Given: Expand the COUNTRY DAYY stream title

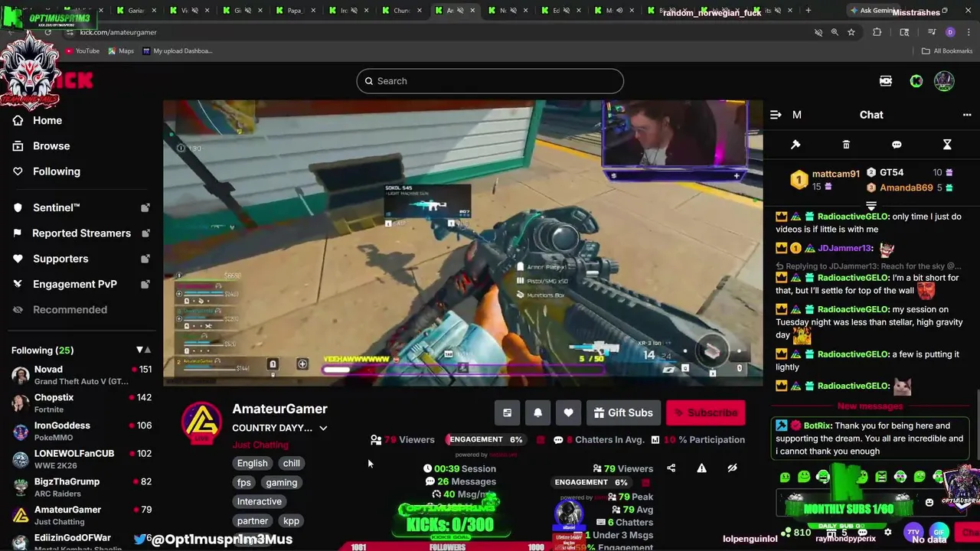Looking at the screenshot, I should tap(323, 429).
